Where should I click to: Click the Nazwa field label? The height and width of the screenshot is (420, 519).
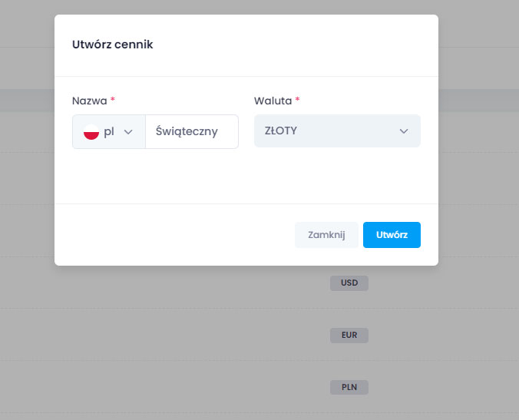coord(89,101)
